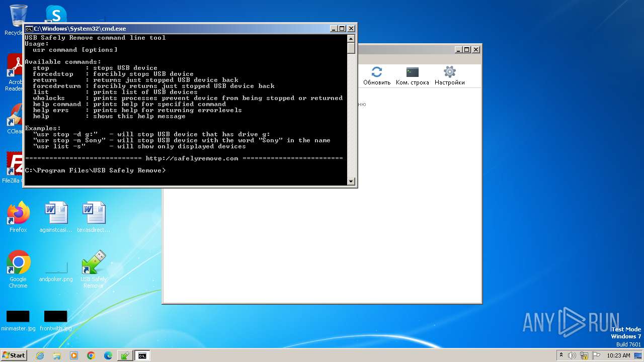The height and width of the screenshot is (362, 644).
Task: Click 'wholocks' command line in help
Action: pos(188,98)
